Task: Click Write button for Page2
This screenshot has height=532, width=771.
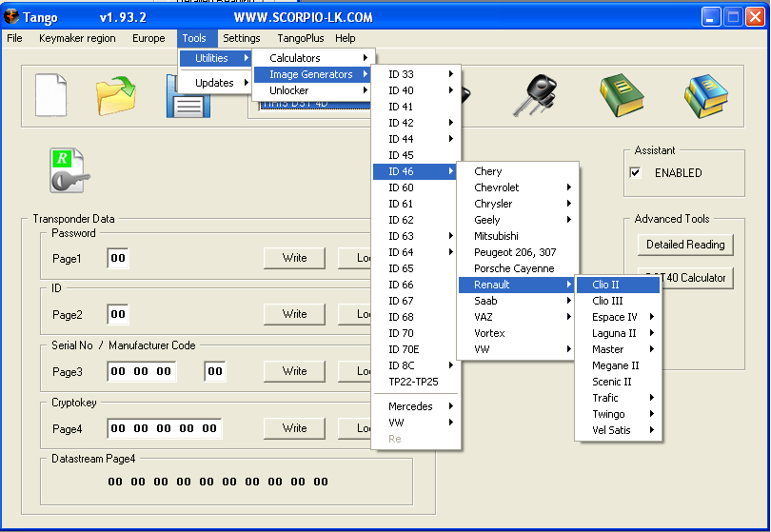Action: coord(294,314)
